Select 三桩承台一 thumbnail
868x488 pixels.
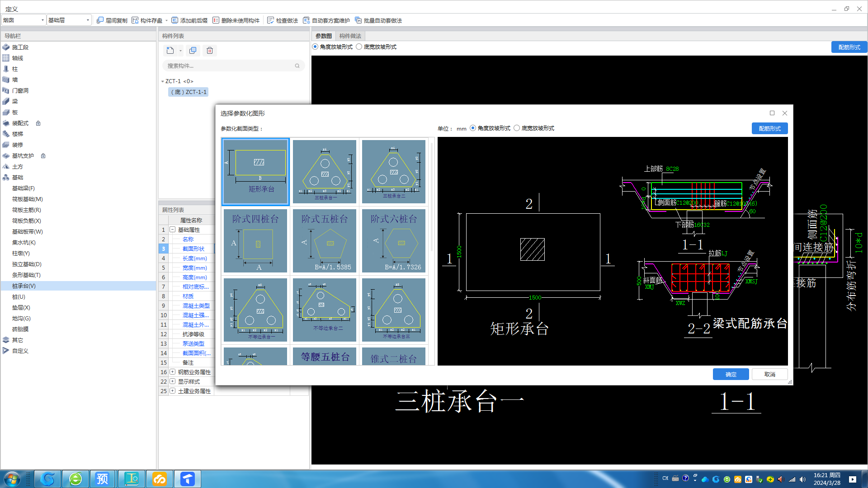tap(325, 171)
